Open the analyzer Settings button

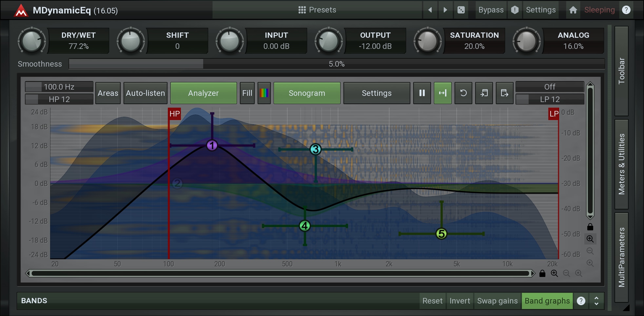[377, 93]
